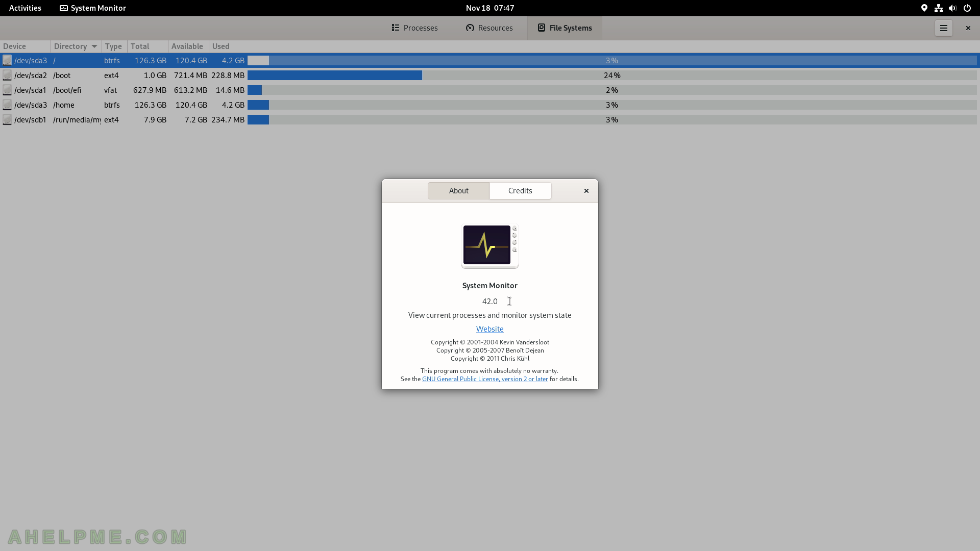Click the disk icon of the /dev/sdb1 row
The height and width of the screenshot is (551, 980).
7,119
